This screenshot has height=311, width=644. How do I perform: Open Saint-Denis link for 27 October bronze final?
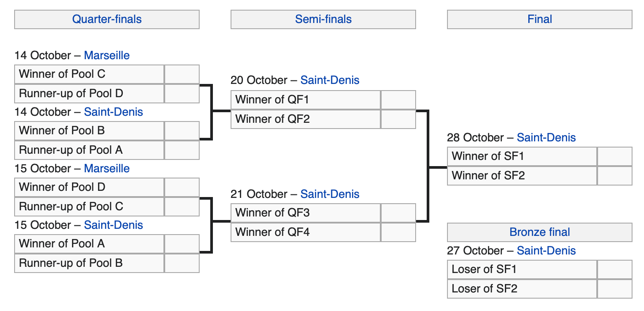(546, 251)
